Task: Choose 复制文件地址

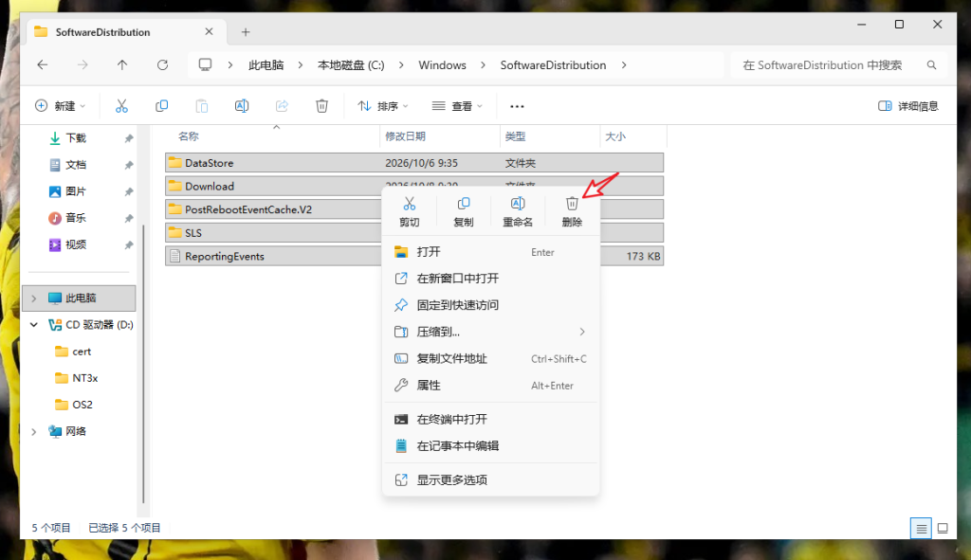Action: [x=490, y=359]
